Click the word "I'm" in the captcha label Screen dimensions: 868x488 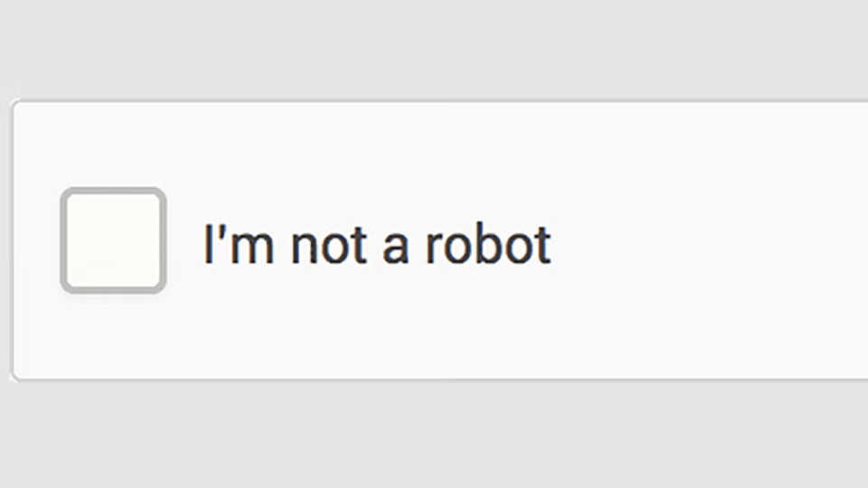(239, 244)
